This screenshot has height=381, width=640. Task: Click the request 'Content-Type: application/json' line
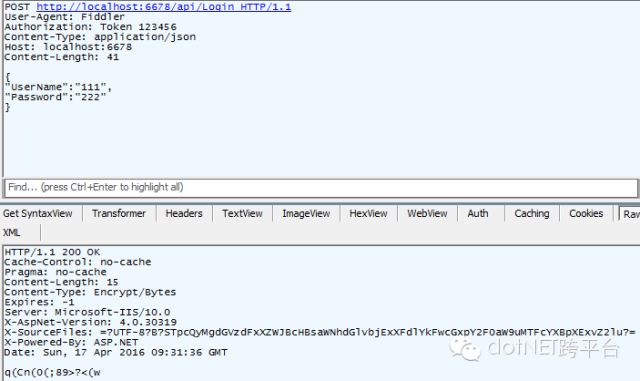tap(100, 37)
